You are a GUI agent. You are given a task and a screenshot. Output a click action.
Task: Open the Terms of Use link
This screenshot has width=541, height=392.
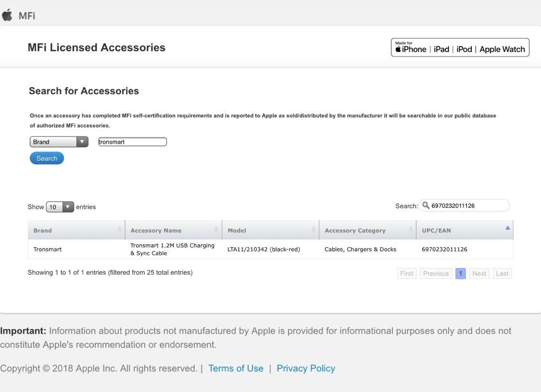coord(236,369)
